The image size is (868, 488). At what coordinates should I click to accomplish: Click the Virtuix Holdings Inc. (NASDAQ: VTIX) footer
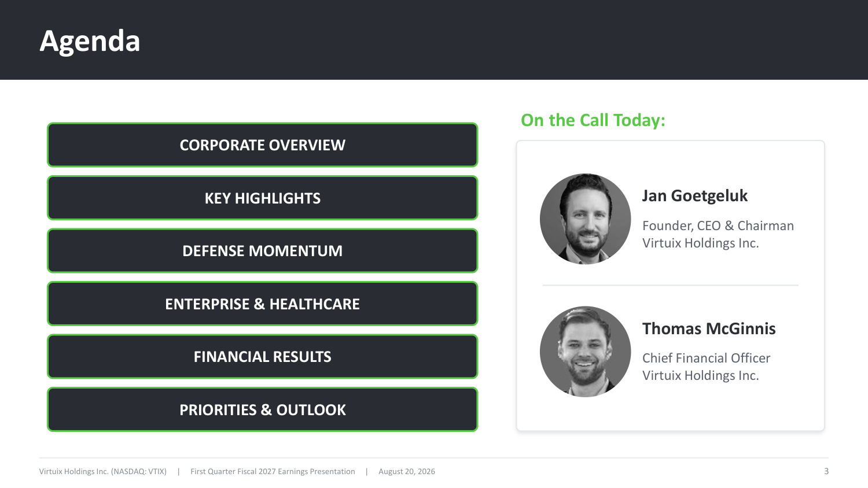(x=103, y=471)
